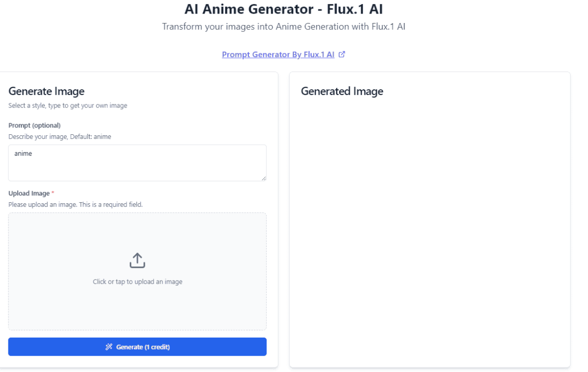Click 'Transform your images into Anime Generation' tagline
The image size is (588, 372).
pyautogui.click(x=283, y=27)
